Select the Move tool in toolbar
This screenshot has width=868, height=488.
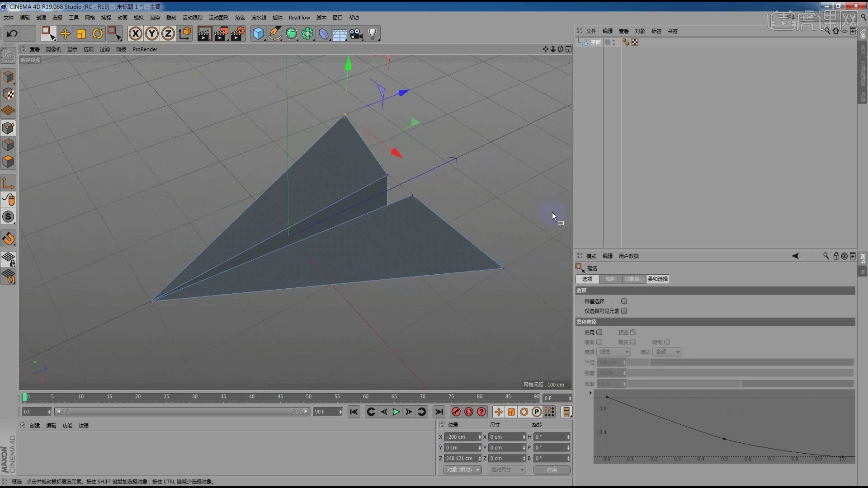click(x=65, y=33)
